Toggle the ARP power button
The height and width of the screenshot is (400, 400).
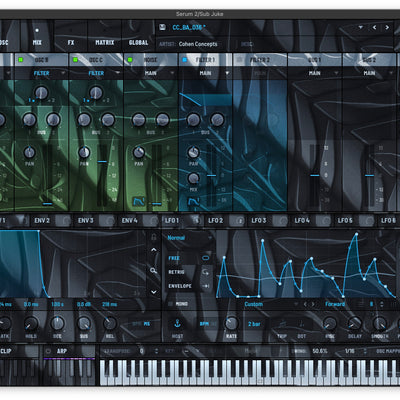[x=48, y=351]
